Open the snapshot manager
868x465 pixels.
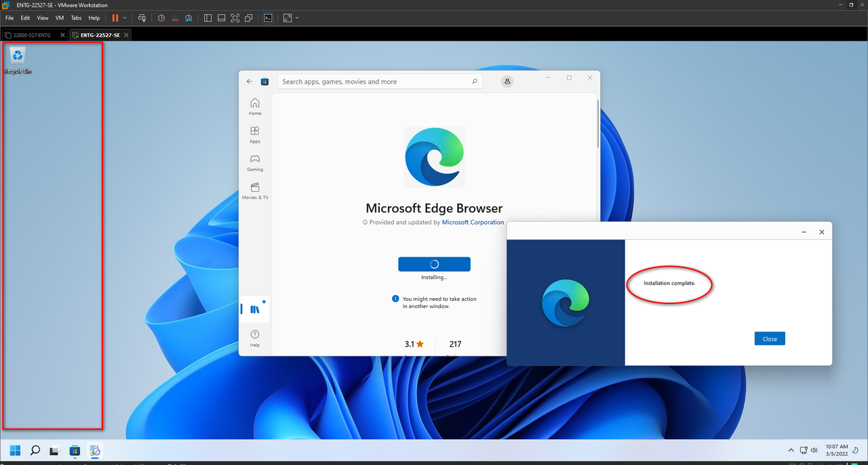(x=189, y=18)
